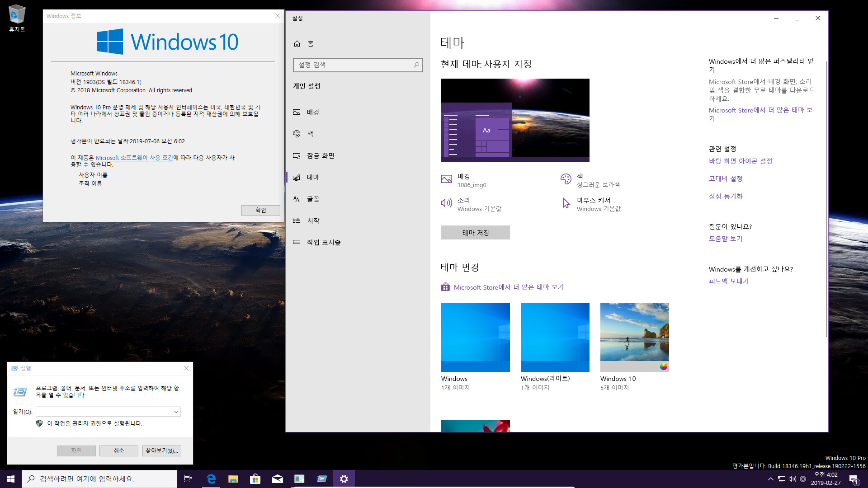Click the Settings search input field
The width and height of the screenshot is (868, 488).
point(358,65)
